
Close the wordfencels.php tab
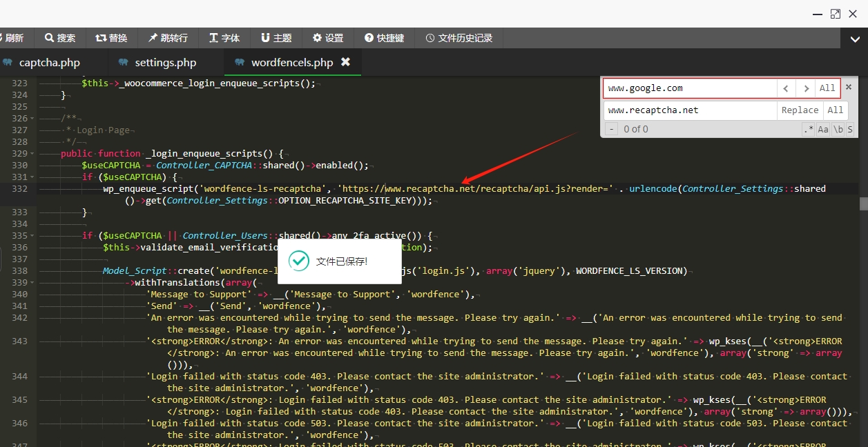[345, 62]
